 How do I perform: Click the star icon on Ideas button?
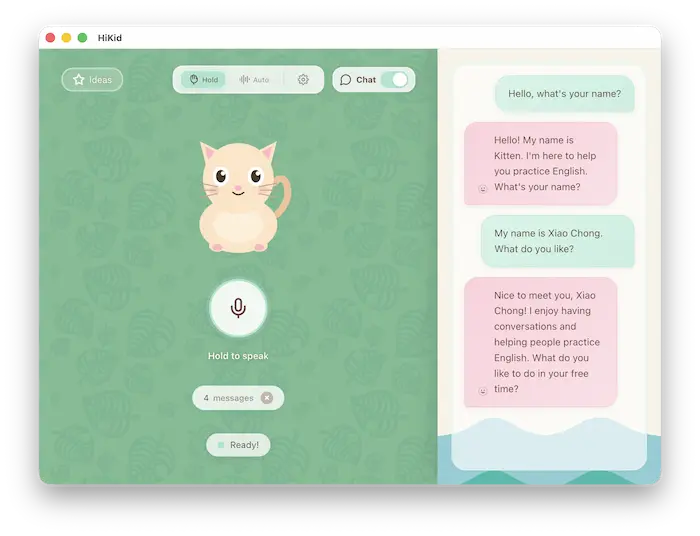tap(79, 80)
